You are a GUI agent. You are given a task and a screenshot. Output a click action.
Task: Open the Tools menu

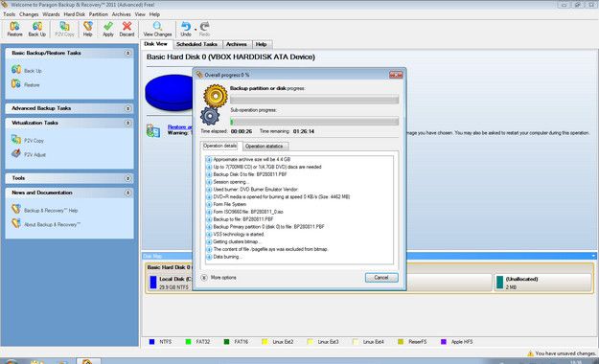(10, 14)
